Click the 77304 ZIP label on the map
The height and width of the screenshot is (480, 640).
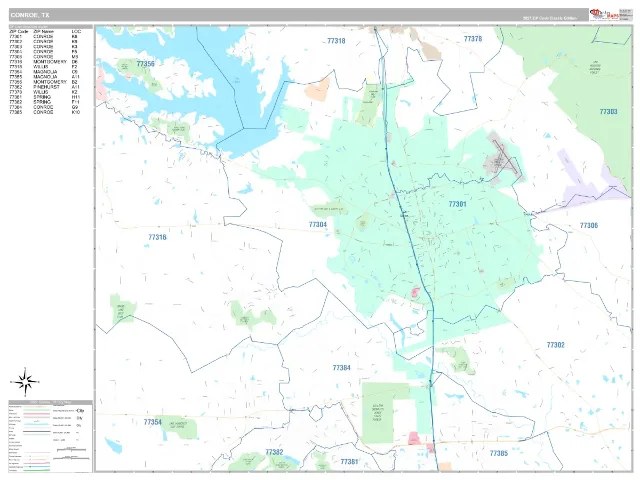click(x=318, y=224)
